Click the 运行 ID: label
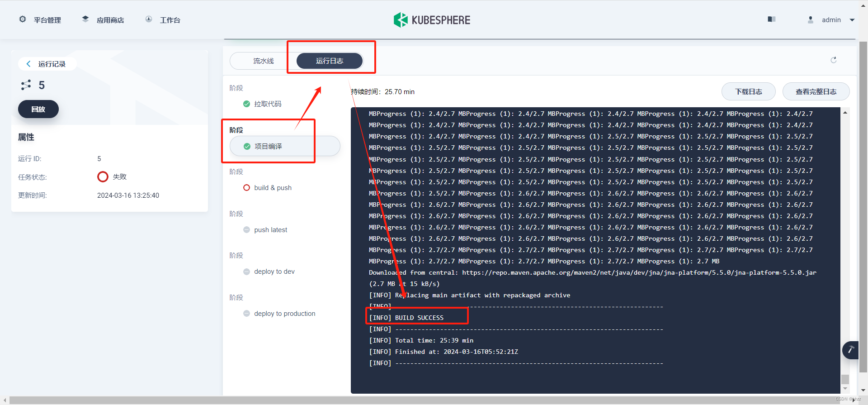 [30, 159]
